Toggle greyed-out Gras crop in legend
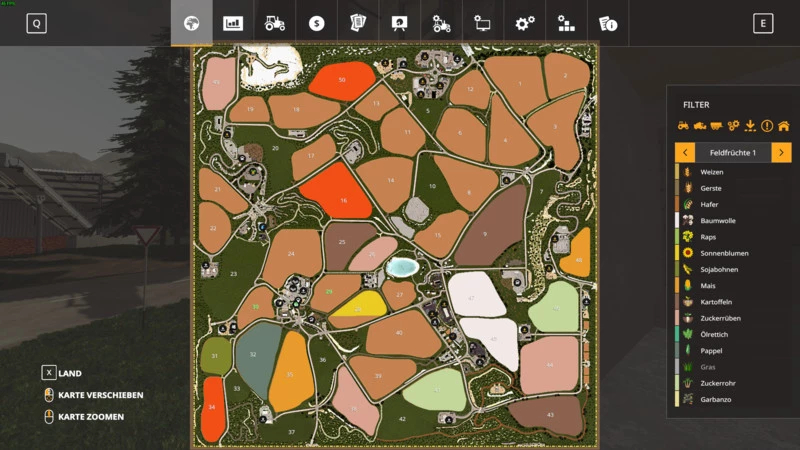Screen dimensions: 800x450 pos(733,367)
